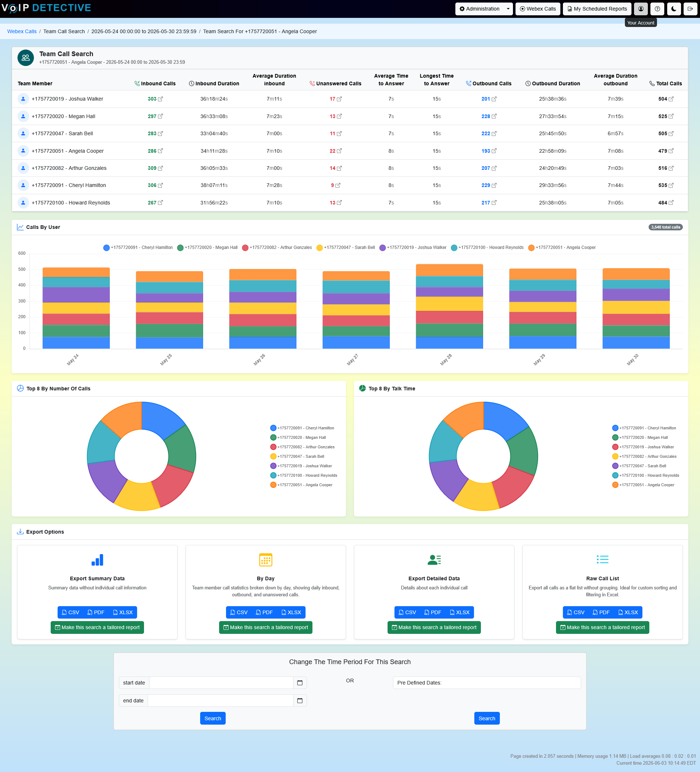Toggle Joshua Walker in Talk Time legend
700x772 pixels.
pyautogui.click(x=643, y=447)
